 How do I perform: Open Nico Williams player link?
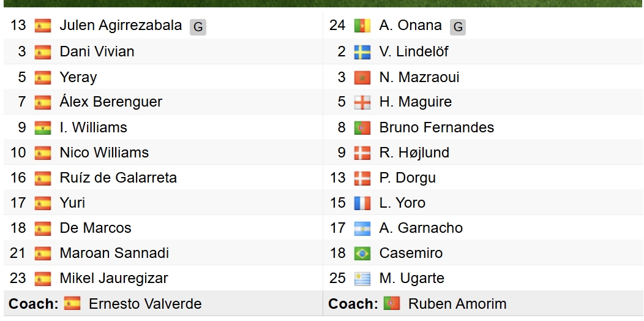pos(104,153)
